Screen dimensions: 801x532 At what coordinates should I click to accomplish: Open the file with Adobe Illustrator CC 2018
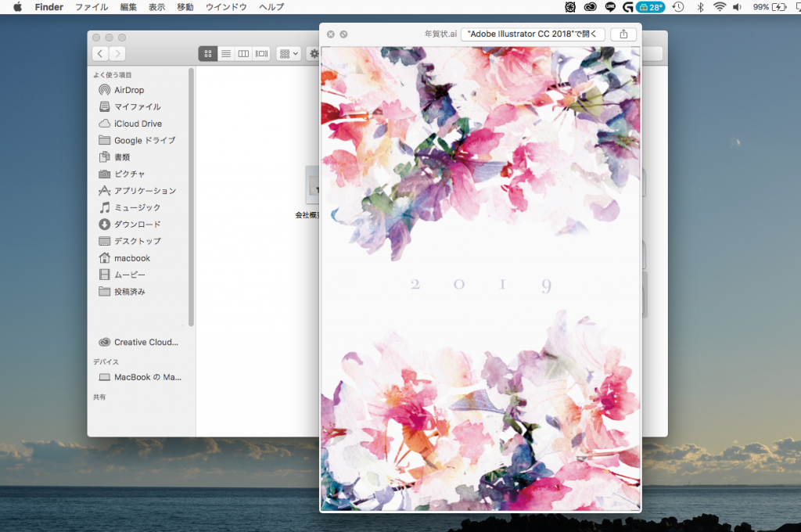click(533, 34)
